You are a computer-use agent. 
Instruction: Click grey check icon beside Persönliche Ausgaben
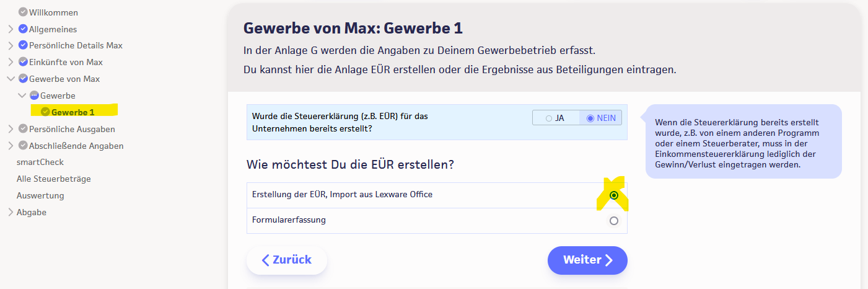tap(23, 129)
